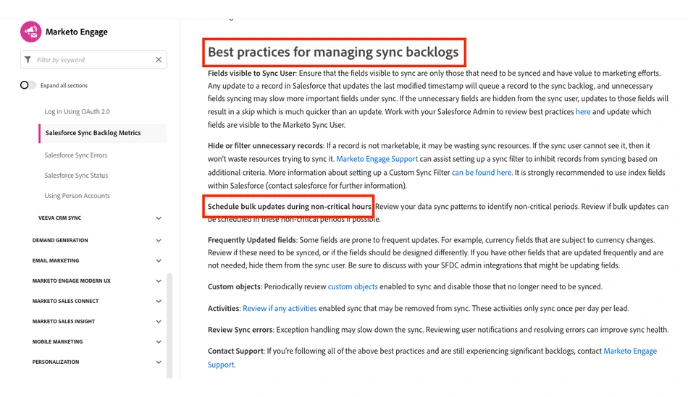Open 'can be found here' link

481,172
